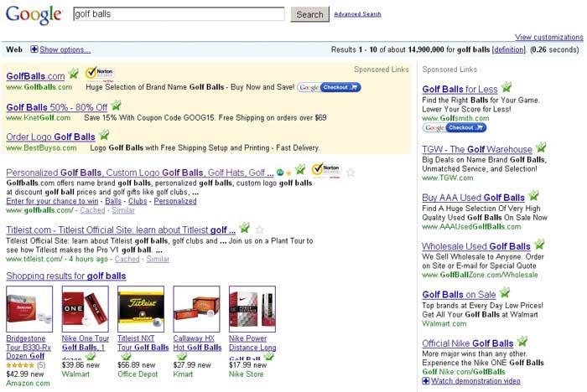Viewport: 587px width, 392px height.
Task: Click the round teal icon after Personalized Golf Balls title
Action: (279, 173)
